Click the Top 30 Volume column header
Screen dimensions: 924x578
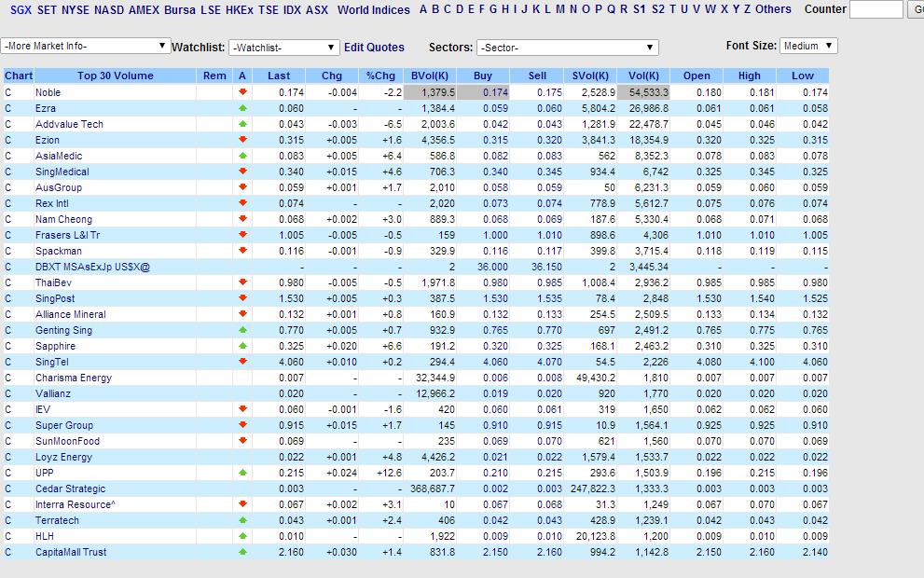tap(115, 76)
